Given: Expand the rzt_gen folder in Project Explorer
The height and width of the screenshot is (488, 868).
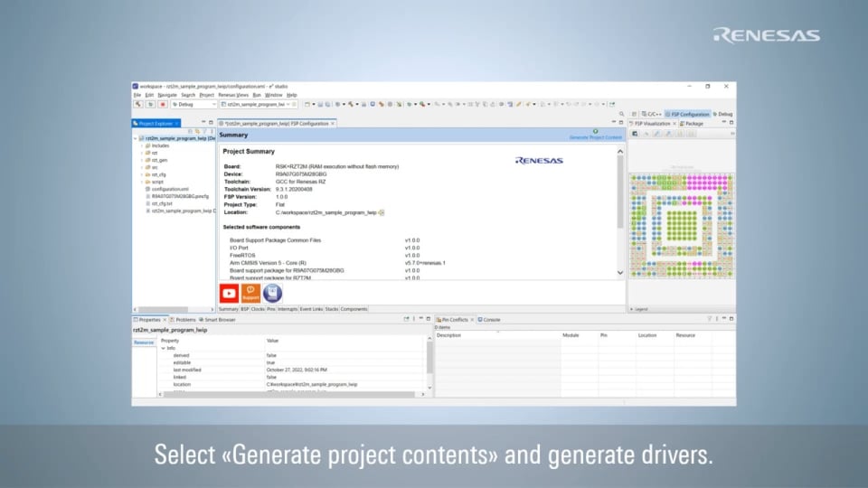Looking at the screenshot, I should (142, 160).
